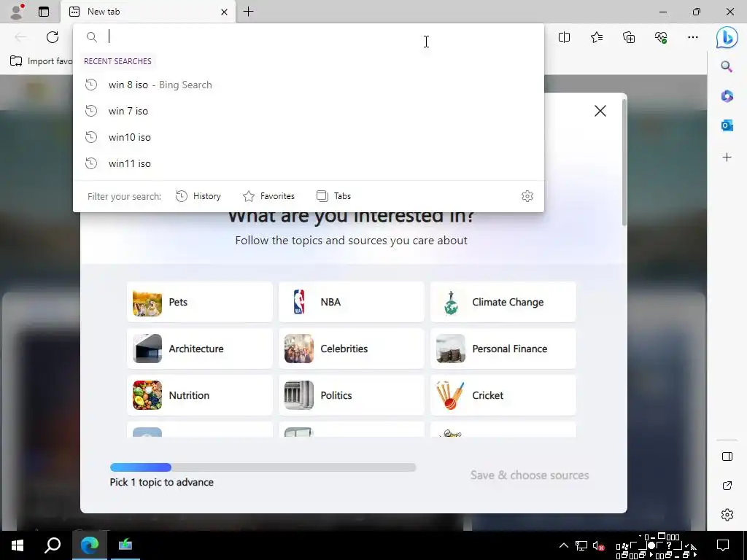The image size is (747, 560).
Task: Select the Pets topic
Action: pos(200,302)
